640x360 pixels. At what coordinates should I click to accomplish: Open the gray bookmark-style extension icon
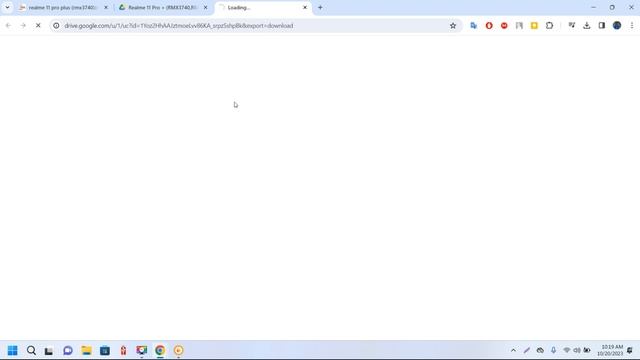pos(519,25)
